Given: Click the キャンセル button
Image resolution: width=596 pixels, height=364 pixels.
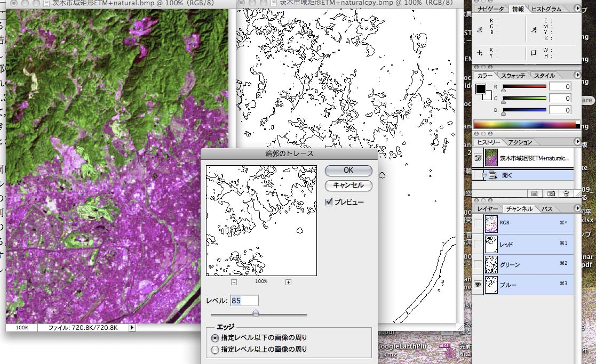Looking at the screenshot, I should (348, 185).
